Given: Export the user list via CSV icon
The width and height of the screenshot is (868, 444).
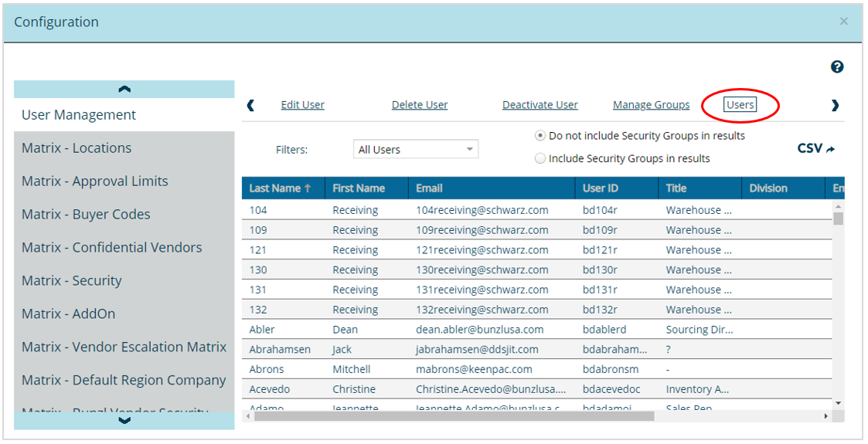Looking at the screenshot, I should tap(816, 148).
